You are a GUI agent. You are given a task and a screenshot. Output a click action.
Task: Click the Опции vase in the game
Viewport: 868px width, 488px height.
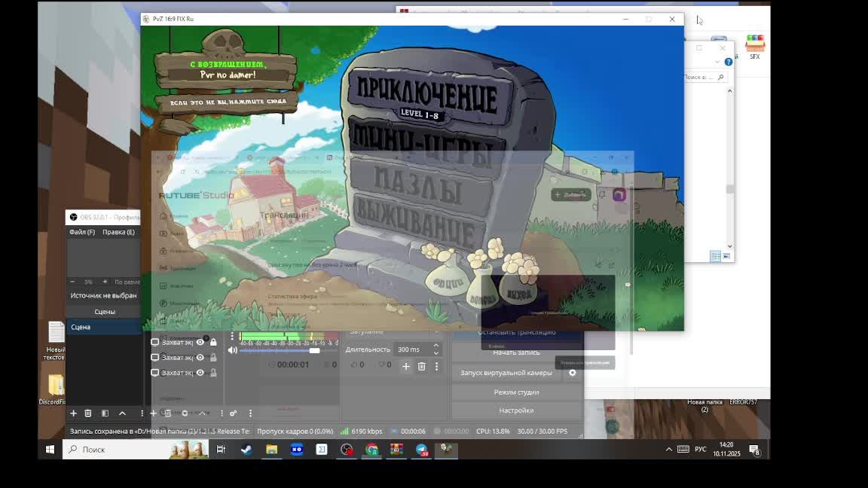point(448,281)
